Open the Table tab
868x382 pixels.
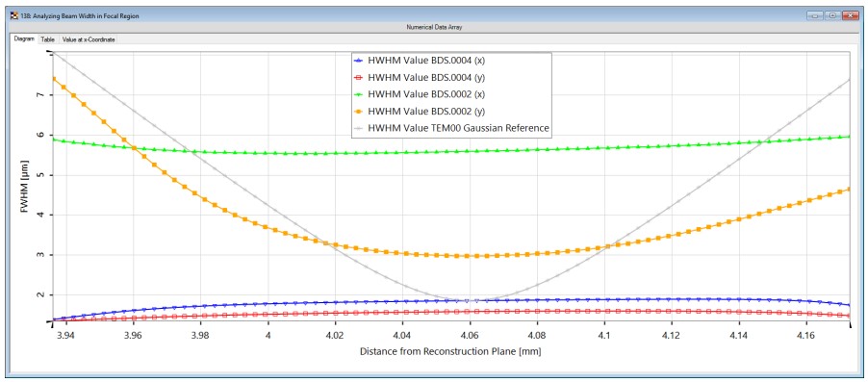pos(47,39)
